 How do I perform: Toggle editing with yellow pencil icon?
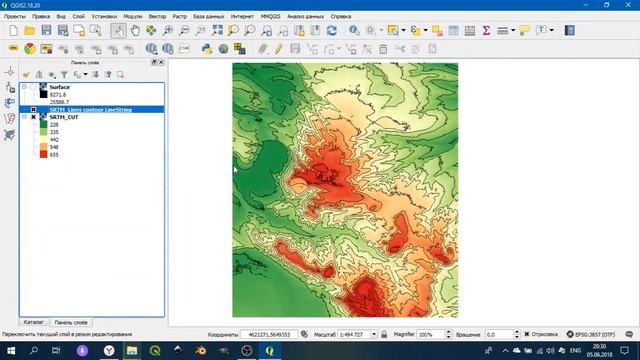pyautogui.click(x=279, y=49)
